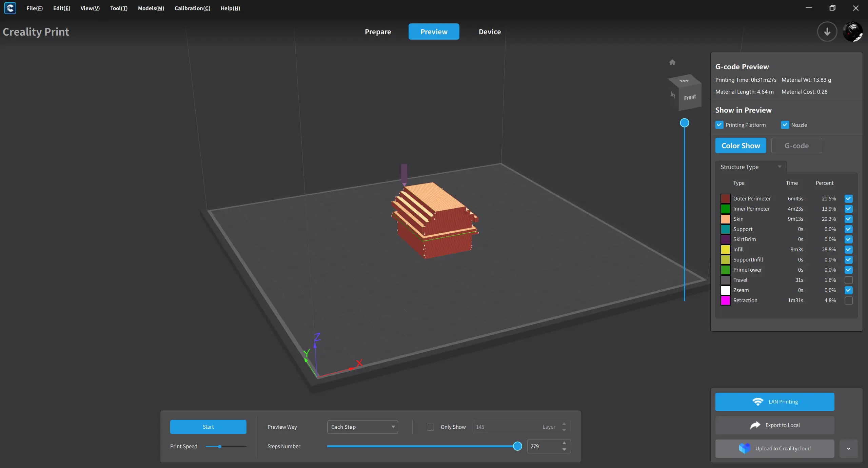This screenshot has height=468, width=868.
Task: Click the vertical layer slider handle
Action: [685, 123]
